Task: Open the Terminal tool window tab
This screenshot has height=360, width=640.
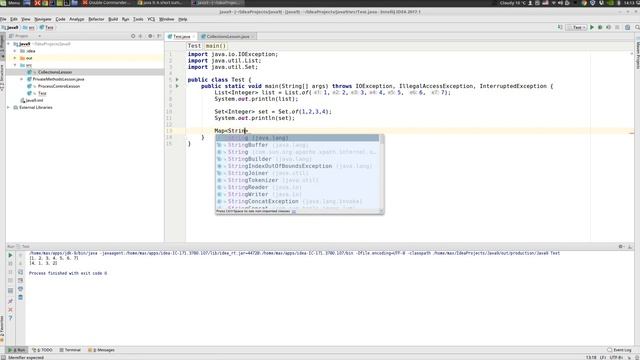Action: (70, 350)
